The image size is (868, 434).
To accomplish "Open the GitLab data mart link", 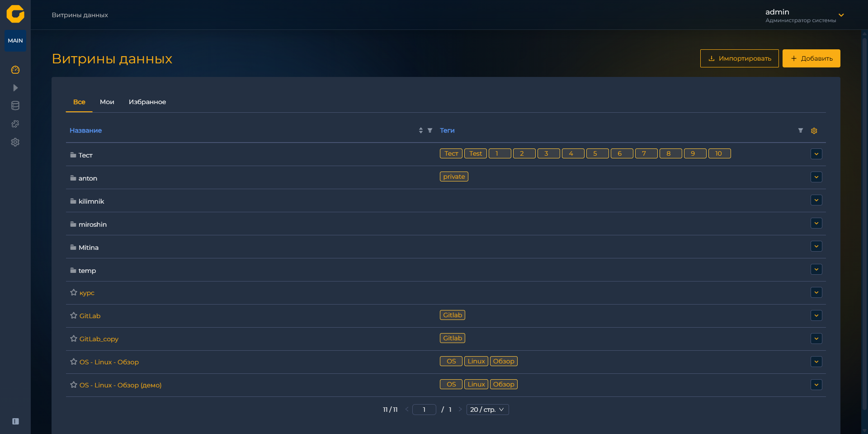I will tap(90, 316).
